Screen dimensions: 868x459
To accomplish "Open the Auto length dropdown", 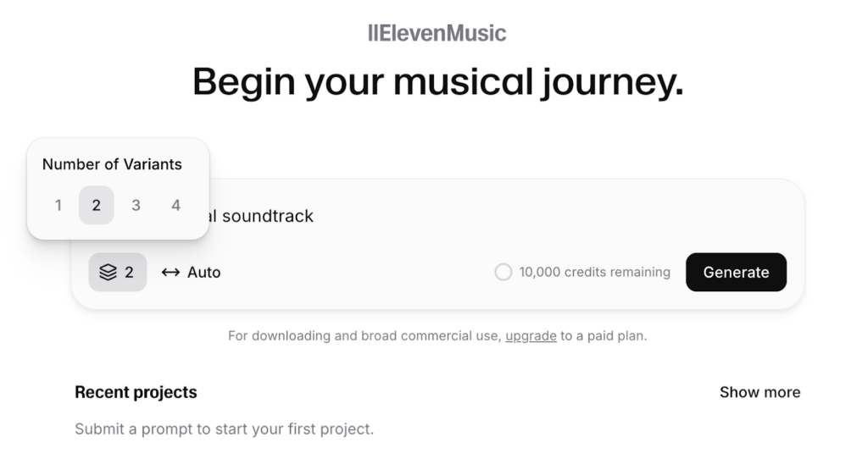I will pos(191,272).
